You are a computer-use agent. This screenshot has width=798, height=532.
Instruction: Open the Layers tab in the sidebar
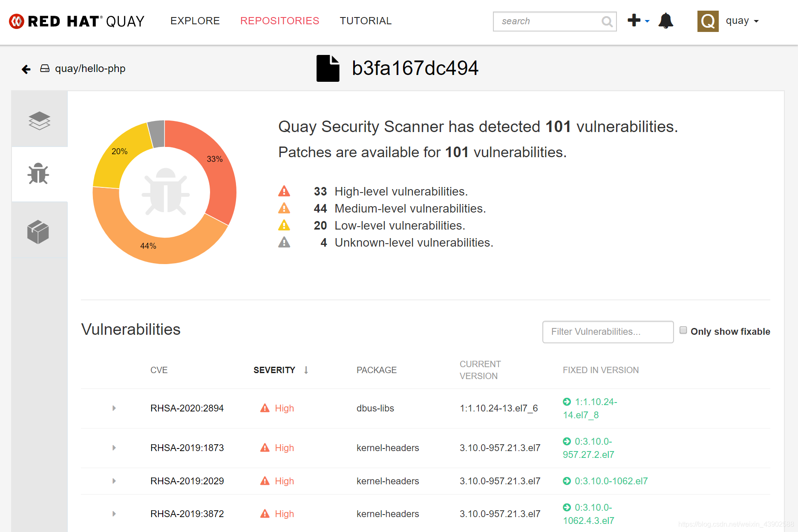pyautogui.click(x=39, y=120)
